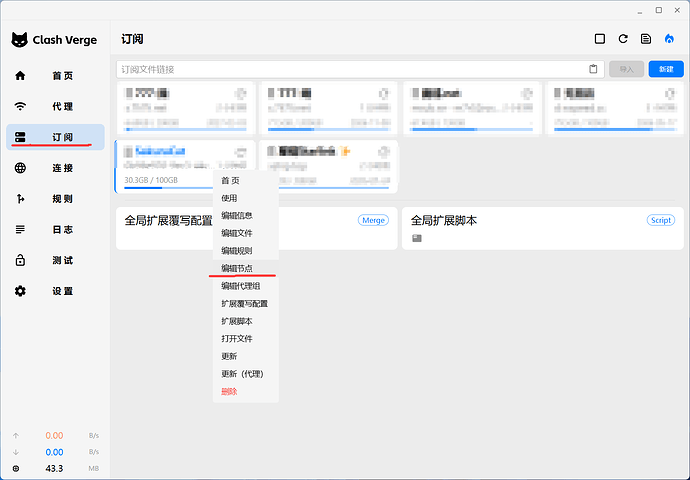Screen dimensions: 690x480
Task: Click the blue download speed value 0.00
Action: click(x=54, y=452)
